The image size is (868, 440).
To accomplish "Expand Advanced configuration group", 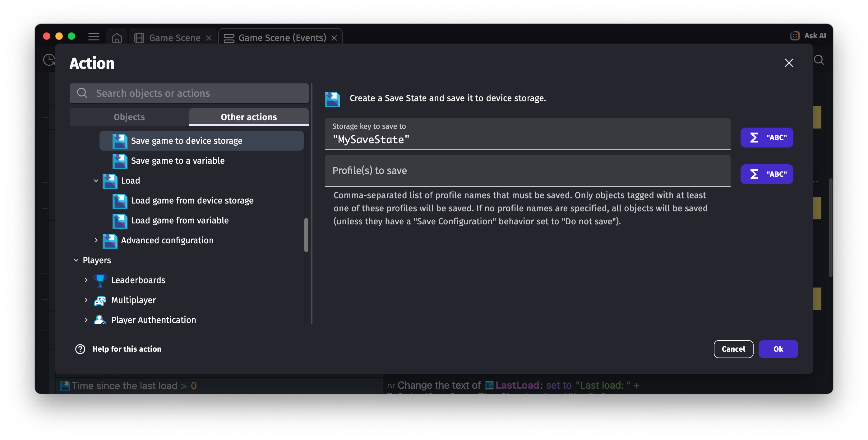I will (96, 241).
